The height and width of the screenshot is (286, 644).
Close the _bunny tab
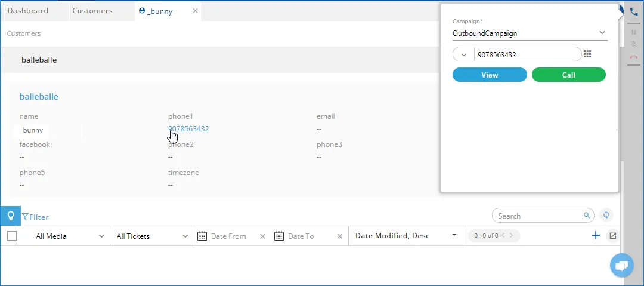pos(195,11)
